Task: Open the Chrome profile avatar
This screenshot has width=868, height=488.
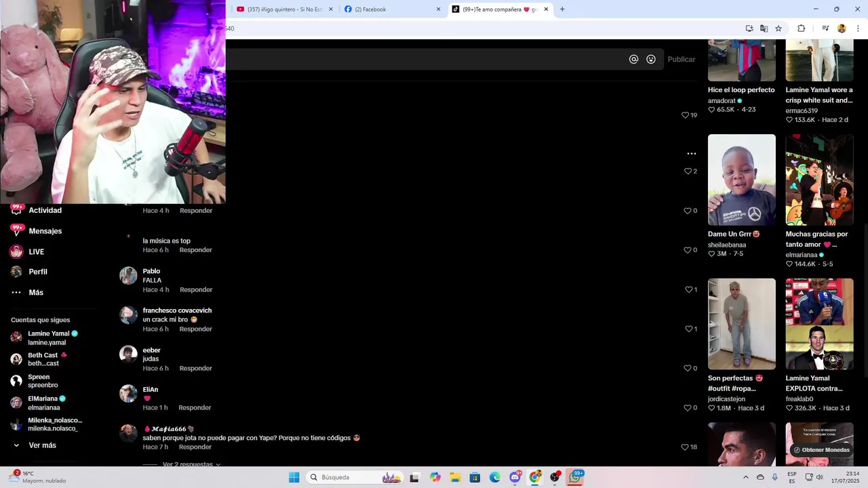Action: pyautogui.click(x=842, y=28)
